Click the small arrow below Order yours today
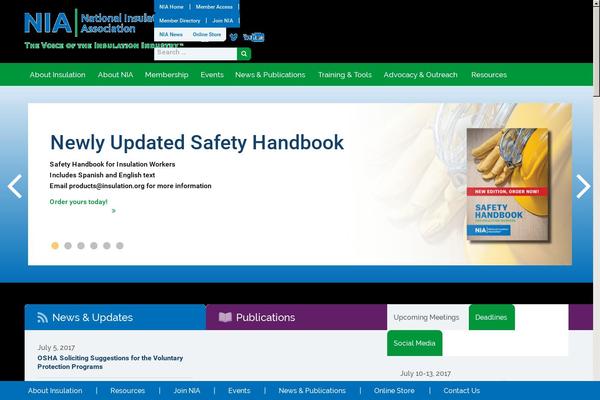 [114, 211]
